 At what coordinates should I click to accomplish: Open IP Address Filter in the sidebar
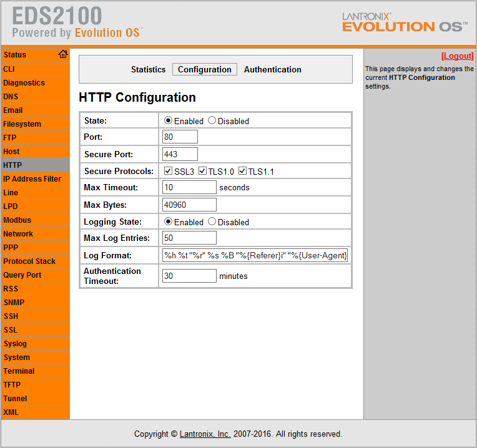tap(36, 178)
